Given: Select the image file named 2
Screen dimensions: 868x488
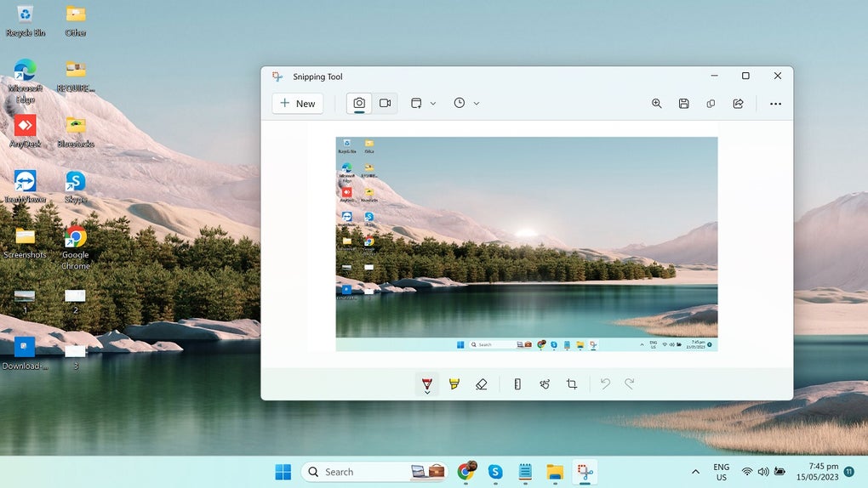Looking at the screenshot, I should click(x=76, y=301).
